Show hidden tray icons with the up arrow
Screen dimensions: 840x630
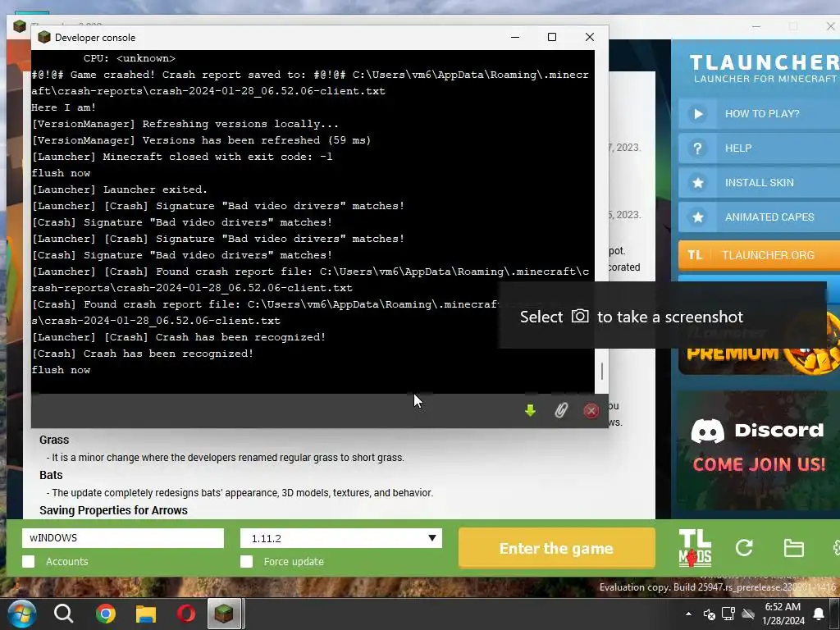pyautogui.click(x=688, y=614)
